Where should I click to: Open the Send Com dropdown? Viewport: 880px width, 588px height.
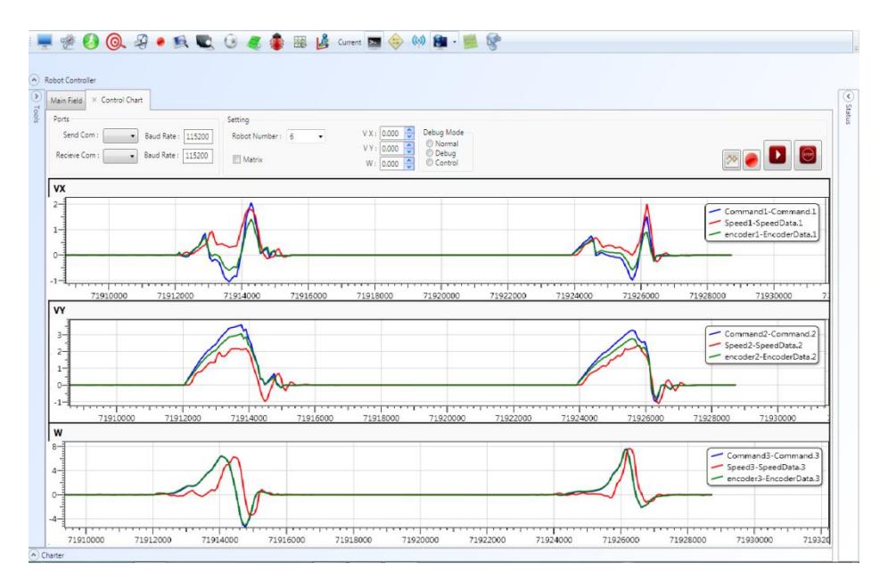pyautogui.click(x=120, y=135)
